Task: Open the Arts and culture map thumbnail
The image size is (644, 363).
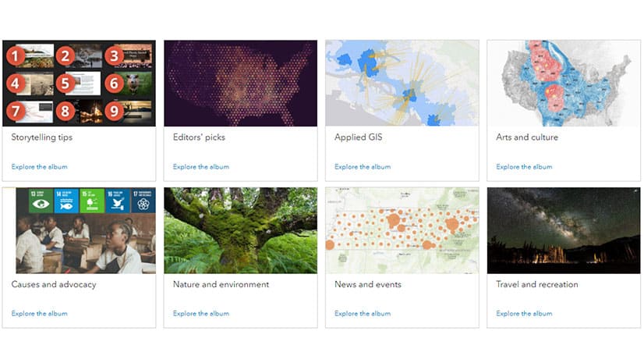Action: [x=563, y=83]
